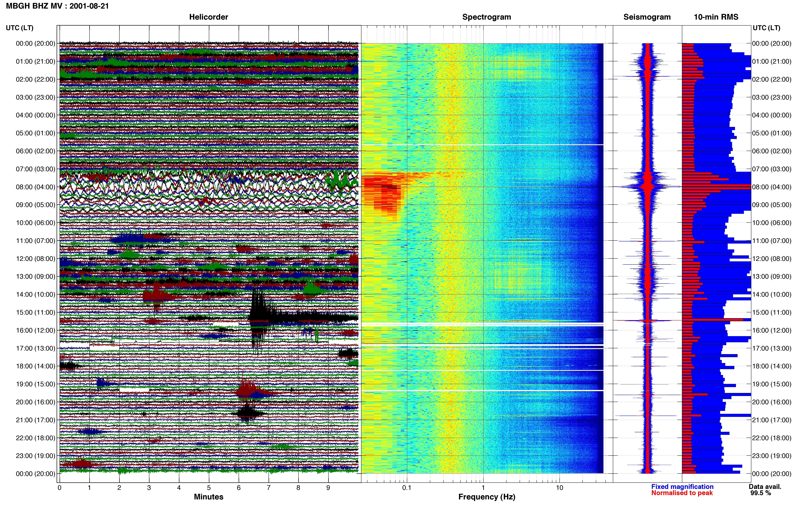
Task: Select the Helicorder panel heading
Action: [209, 17]
